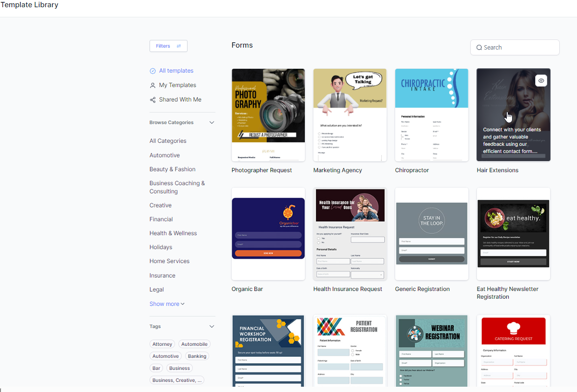Screen dimensions: 577x392
Task: Collapse the Tags section
Action: click(212, 327)
